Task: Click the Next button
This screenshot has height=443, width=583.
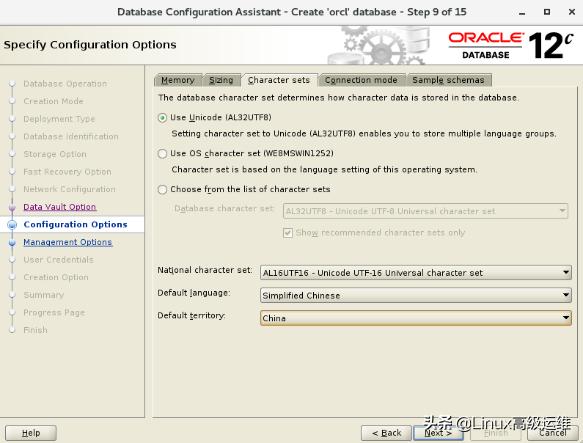Action: (x=438, y=433)
